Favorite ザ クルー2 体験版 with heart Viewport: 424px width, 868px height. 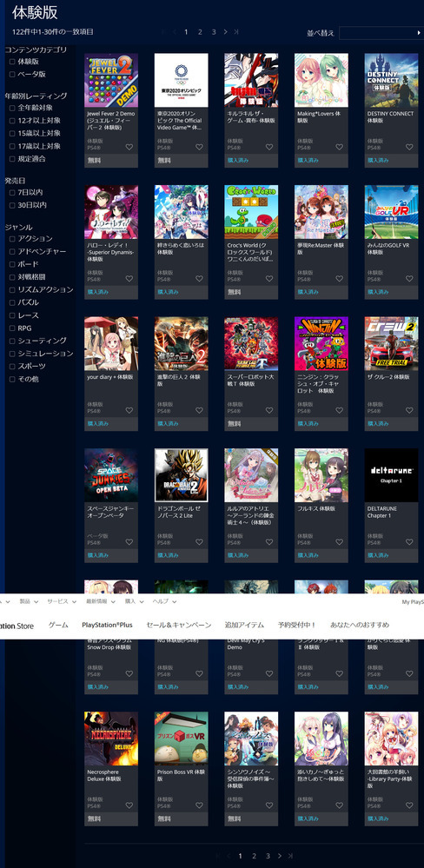(x=409, y=411)
